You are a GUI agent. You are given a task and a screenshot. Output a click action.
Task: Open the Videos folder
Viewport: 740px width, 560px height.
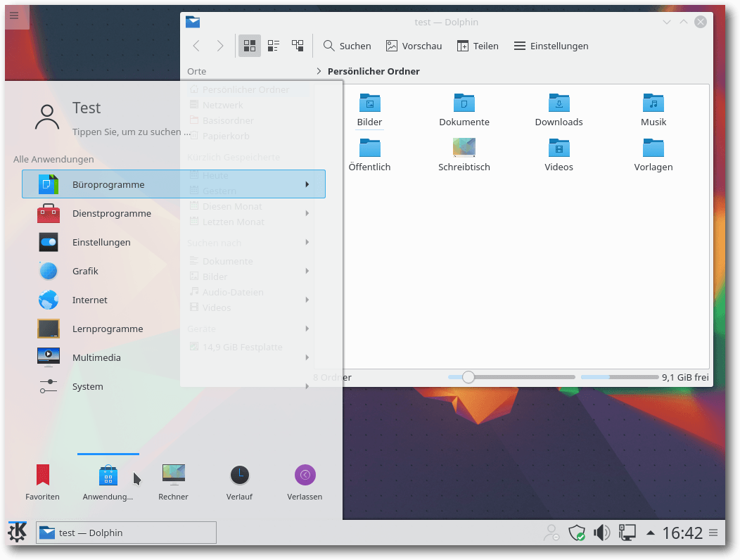[x=559, y=155]
